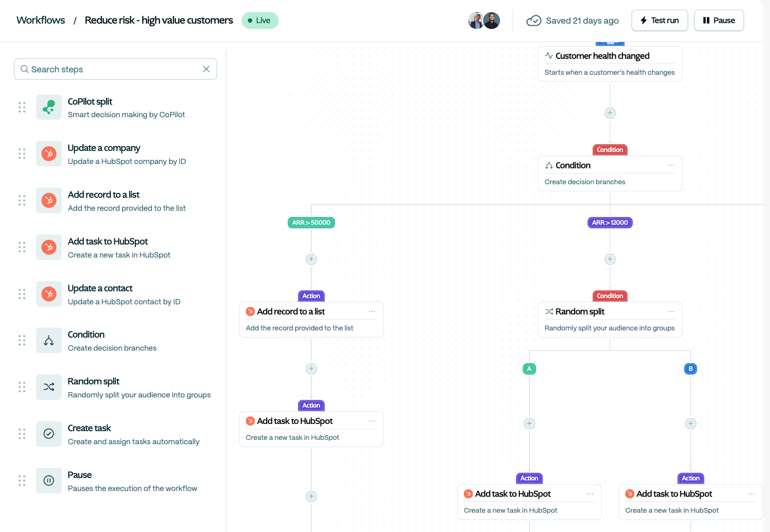Click the cloud saved status icon

click(534, 20)
